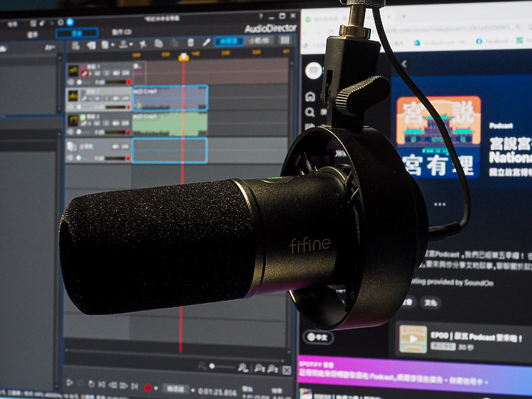532x399 pixels.
Task: Open the dropdown left of the timecode
Action: point(193,390)
